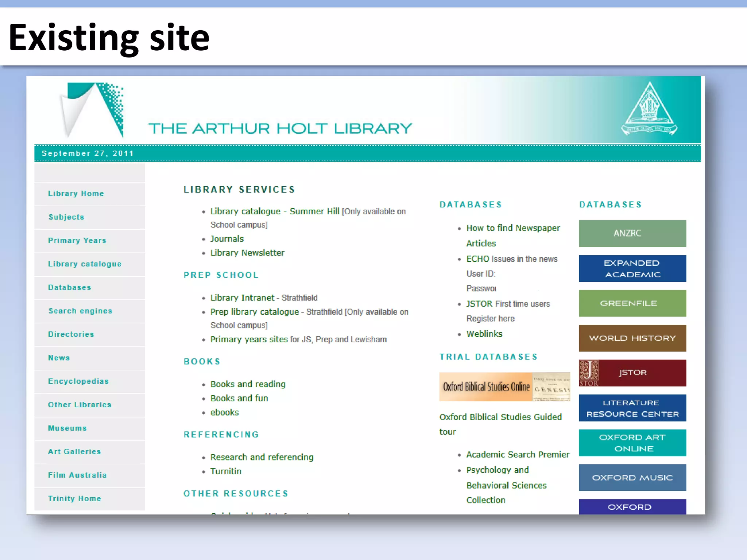The width and height of the screenshot is (747, 560).
Task: Open the Oxford Music banner
Action: 632,478
